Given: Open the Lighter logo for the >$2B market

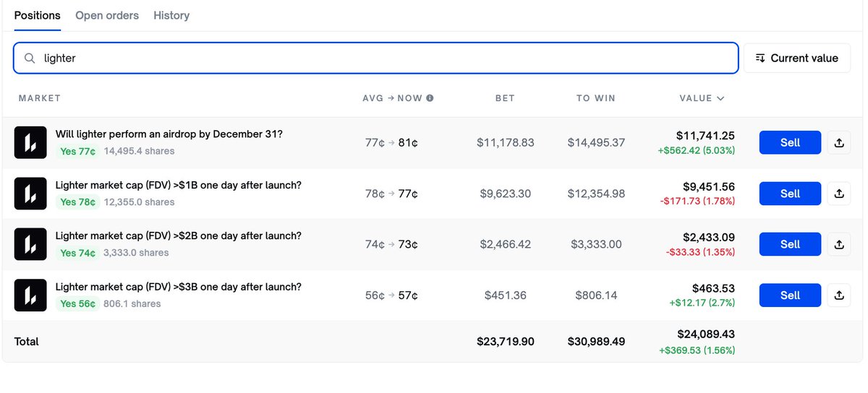Looking at the screenshot, I should (30, 244).
